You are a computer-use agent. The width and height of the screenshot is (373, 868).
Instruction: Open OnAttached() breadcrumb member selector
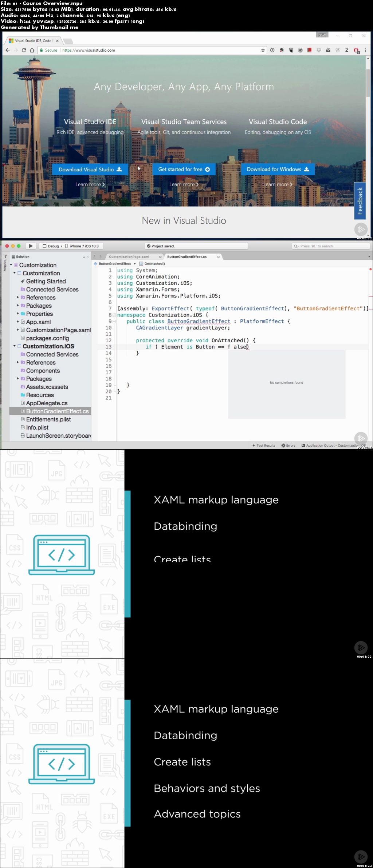click(152, 264)
